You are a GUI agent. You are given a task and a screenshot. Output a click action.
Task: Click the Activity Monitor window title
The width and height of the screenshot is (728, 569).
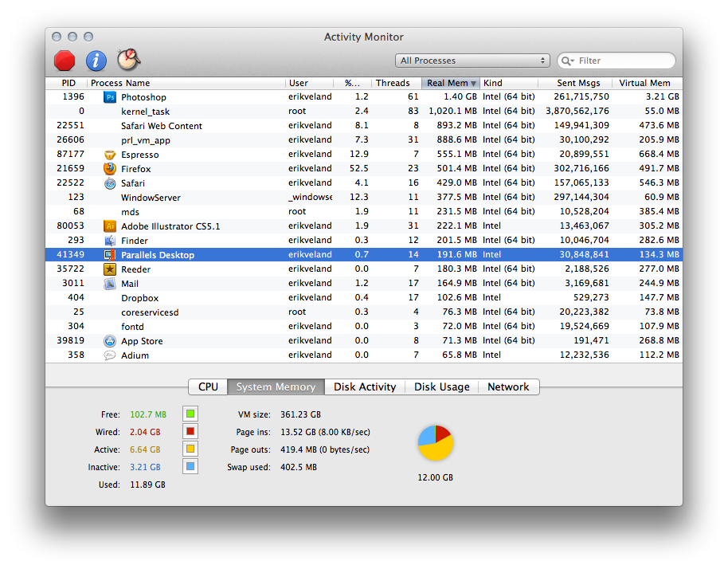363,37
